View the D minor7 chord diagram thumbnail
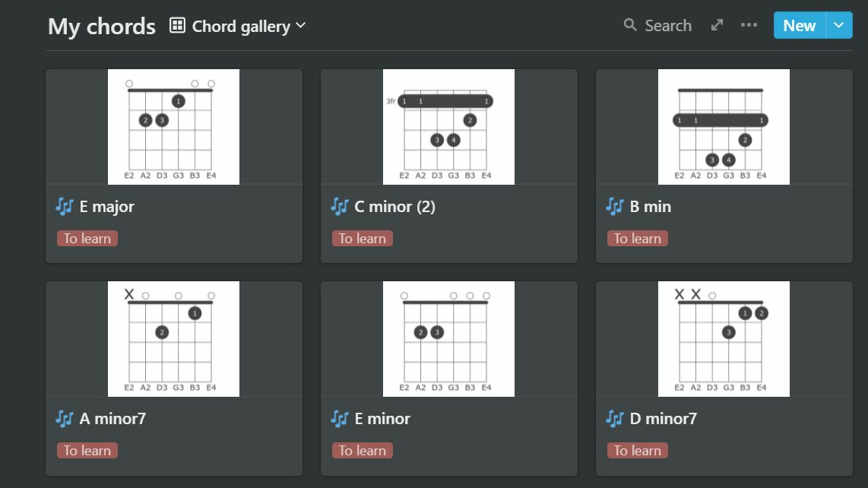The image size is (868, 488). (x=724, y=339)
